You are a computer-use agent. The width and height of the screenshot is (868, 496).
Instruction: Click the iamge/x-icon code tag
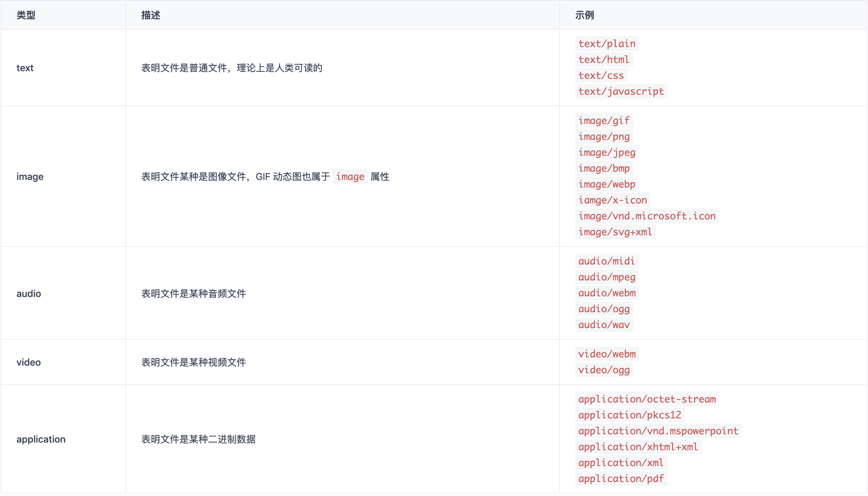click(x=612, y=200)
